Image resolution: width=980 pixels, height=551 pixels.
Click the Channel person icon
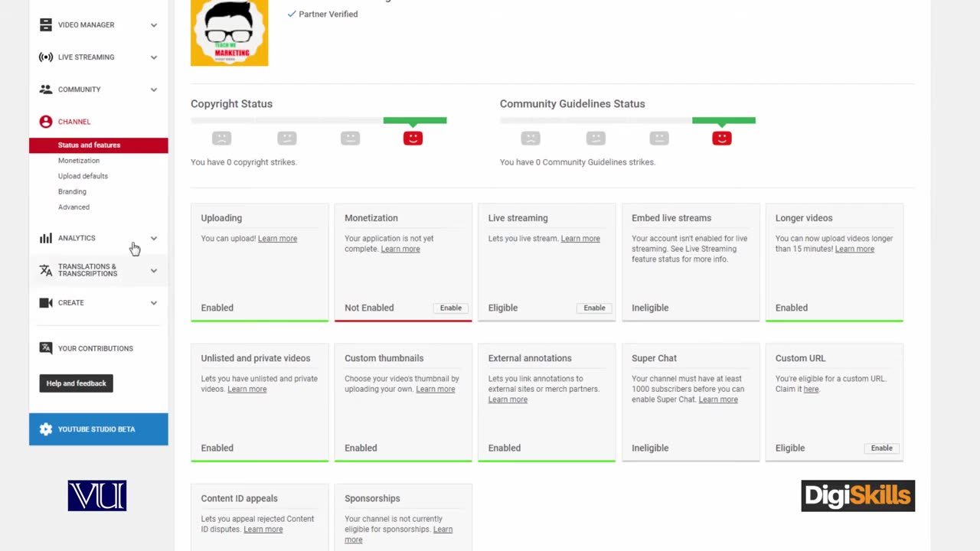(x=46, y=122)
